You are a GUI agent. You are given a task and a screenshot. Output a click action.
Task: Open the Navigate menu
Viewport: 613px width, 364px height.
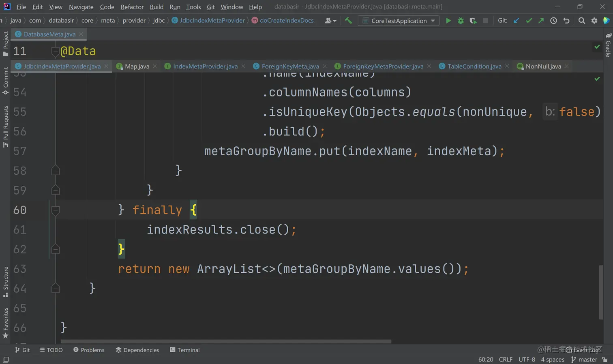[x=81, y=7]
